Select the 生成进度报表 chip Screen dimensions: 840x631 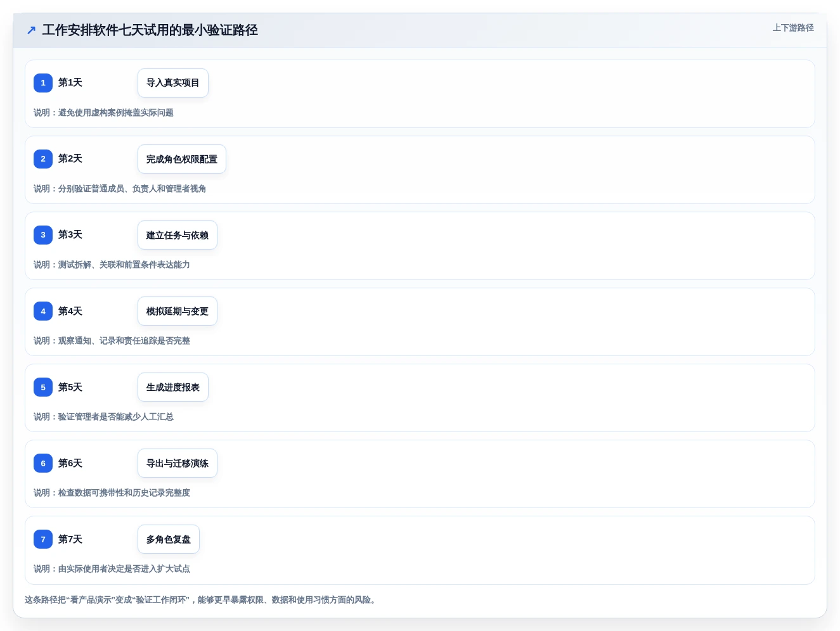coord(173,387)
